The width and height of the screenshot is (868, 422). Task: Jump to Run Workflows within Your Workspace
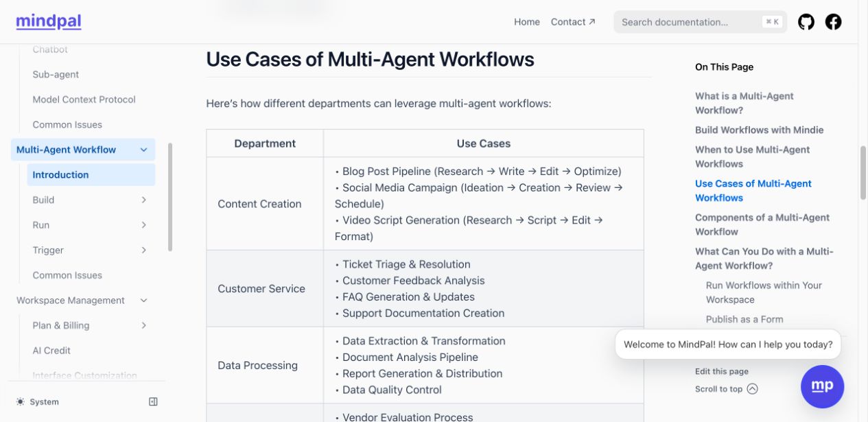click(764, 292)
